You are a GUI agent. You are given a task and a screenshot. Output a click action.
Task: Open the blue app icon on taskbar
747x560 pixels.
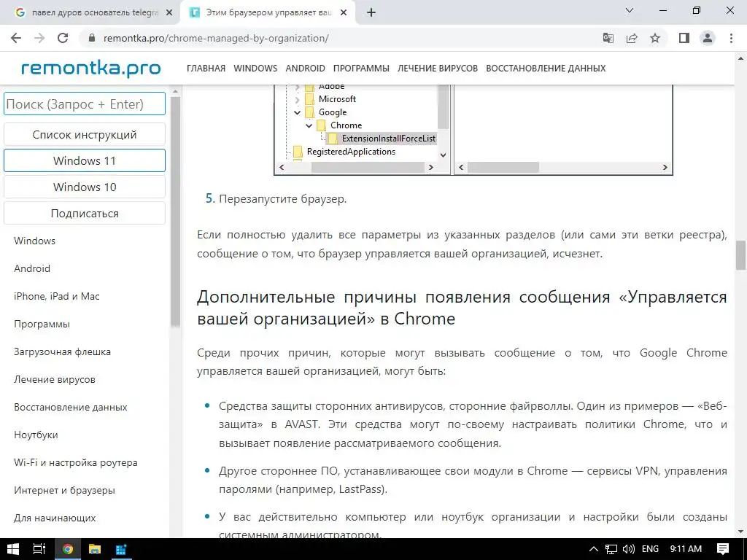(x=121, y=549)
